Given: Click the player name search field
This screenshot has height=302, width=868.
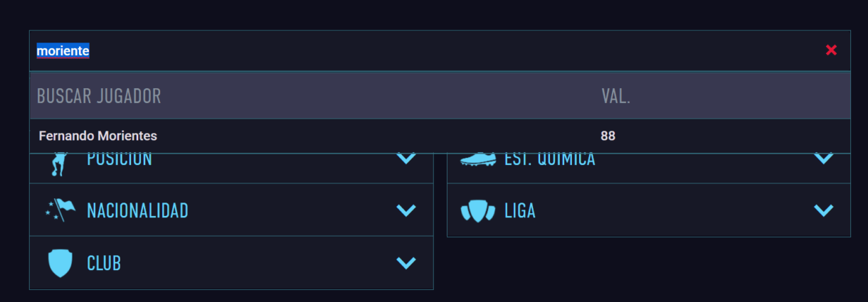Looking at the screenshot, I should [427, 50].
